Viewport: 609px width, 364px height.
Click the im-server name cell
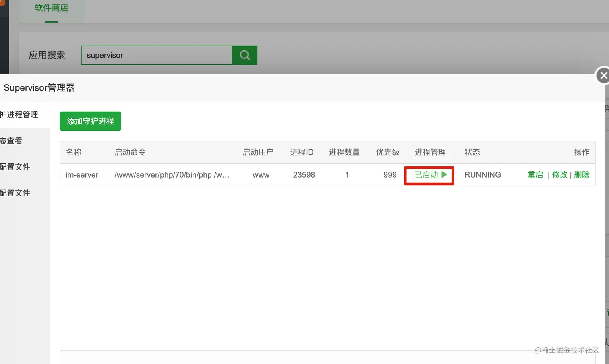click(x=82, y=175)
